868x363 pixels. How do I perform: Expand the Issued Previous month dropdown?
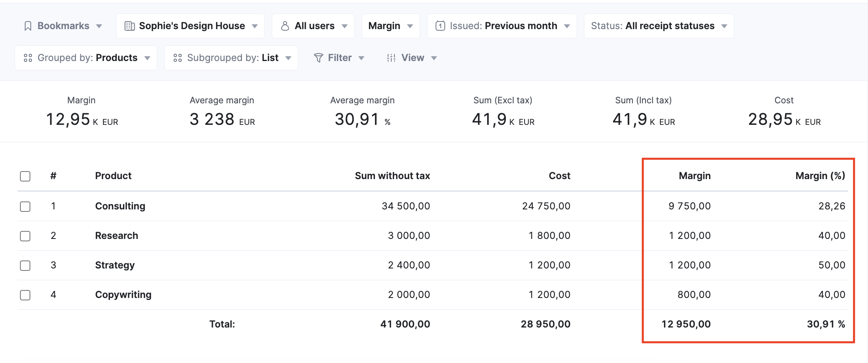[x=501, y=26]
